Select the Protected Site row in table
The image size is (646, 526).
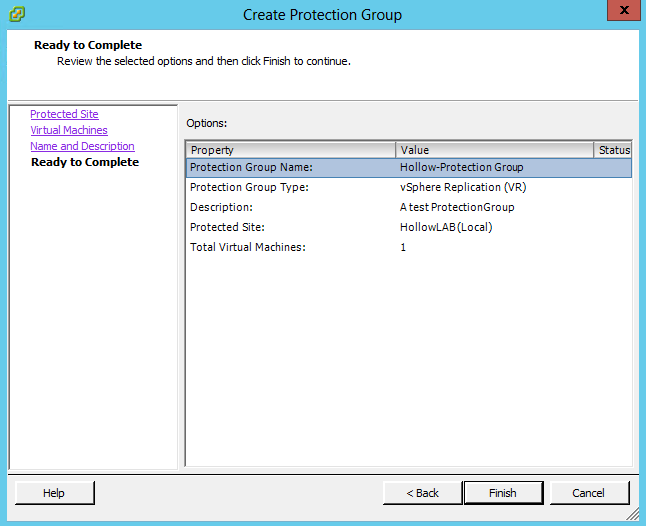(408, 227)
